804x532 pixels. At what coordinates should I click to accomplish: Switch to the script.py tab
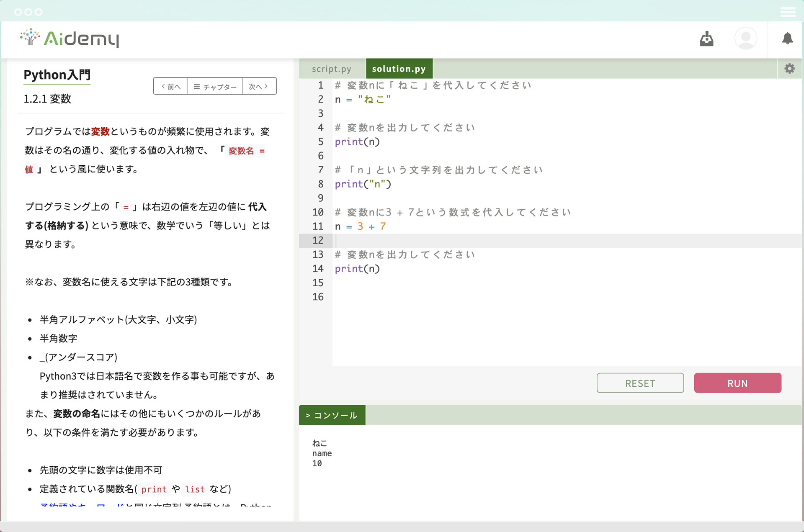tap(331, 69)
